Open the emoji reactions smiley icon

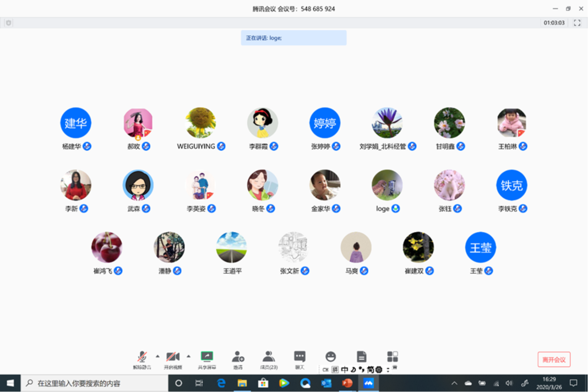click(x=330, y=357)
